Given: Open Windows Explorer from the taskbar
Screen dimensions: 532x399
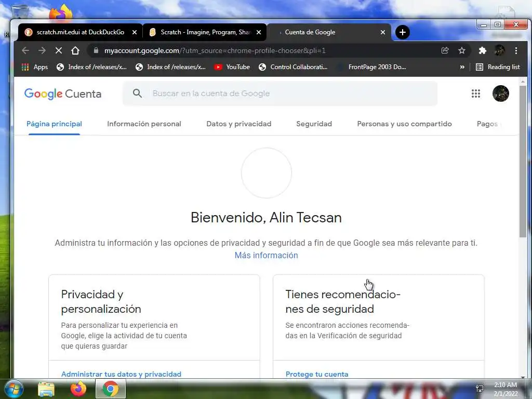Looking at the screenshot, I should click(46, 389).
